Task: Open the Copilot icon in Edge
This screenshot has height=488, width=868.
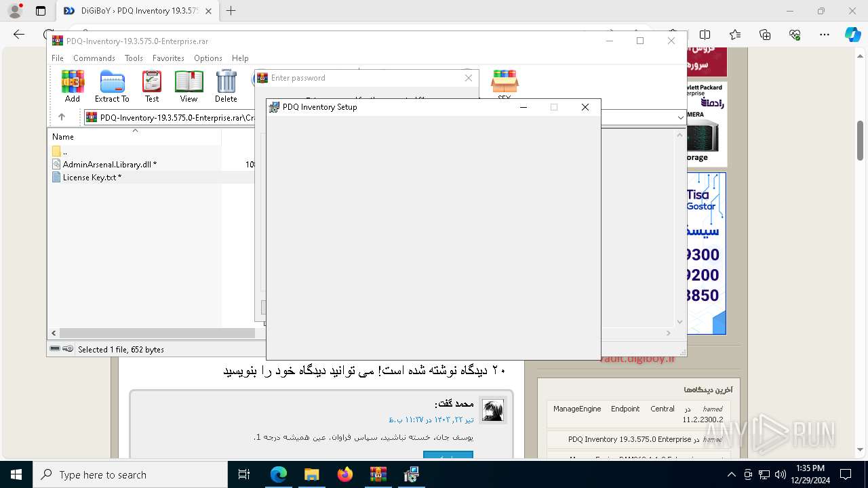Action: (852, 35)
